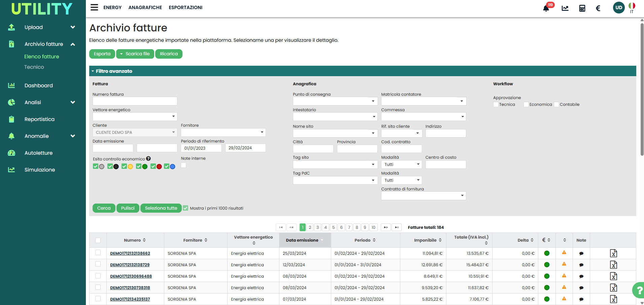The width and height of the screenshot is (644, 305).
Task: Click the Pulisci button
Action: point(128,208)
